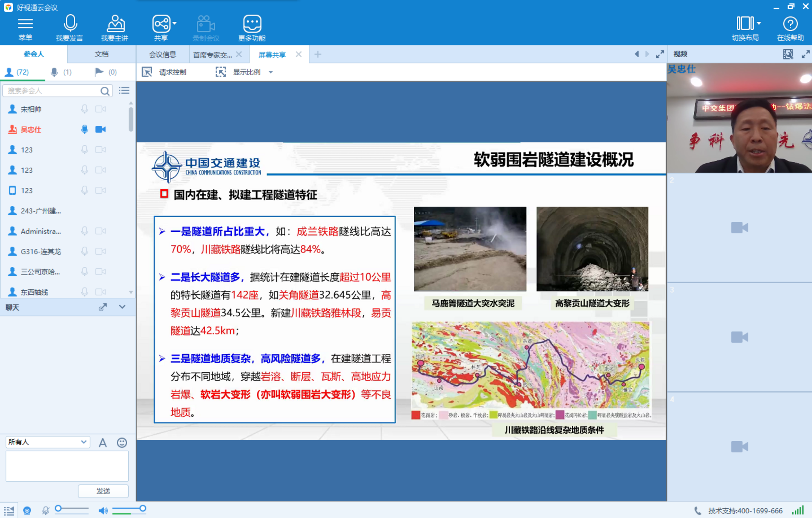This screenshot has height=518, width=812.
Task: Switch to the 会议信息 tab
Action: click(162, 55)
